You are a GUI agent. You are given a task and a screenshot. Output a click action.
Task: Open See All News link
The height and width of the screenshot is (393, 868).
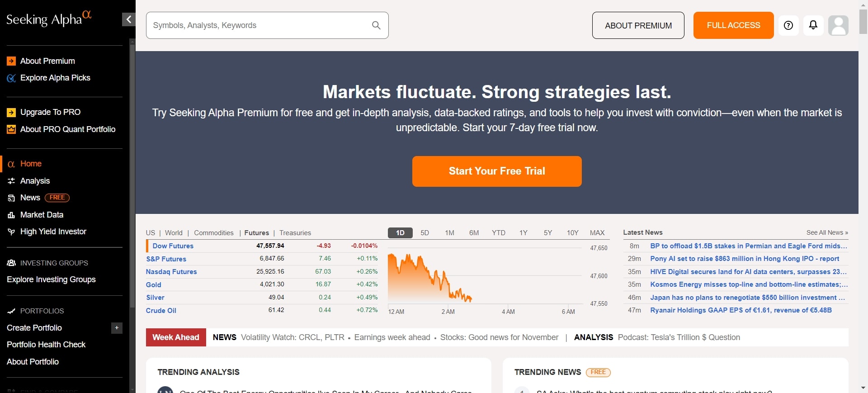(827, 232)
